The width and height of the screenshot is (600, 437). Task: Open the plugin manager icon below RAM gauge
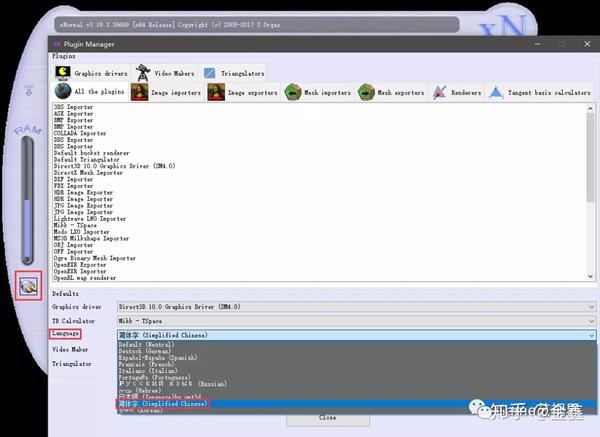pyautogui.click(x=28, y=285)
